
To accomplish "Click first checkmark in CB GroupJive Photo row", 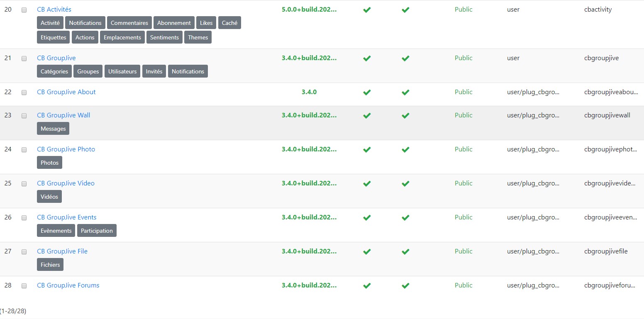I will click(366, 149).
